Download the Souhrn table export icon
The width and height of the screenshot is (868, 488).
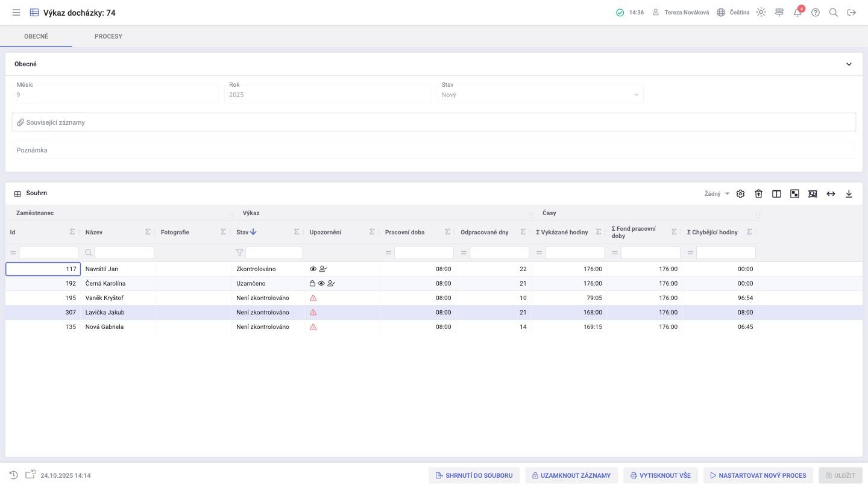[849, 194]
